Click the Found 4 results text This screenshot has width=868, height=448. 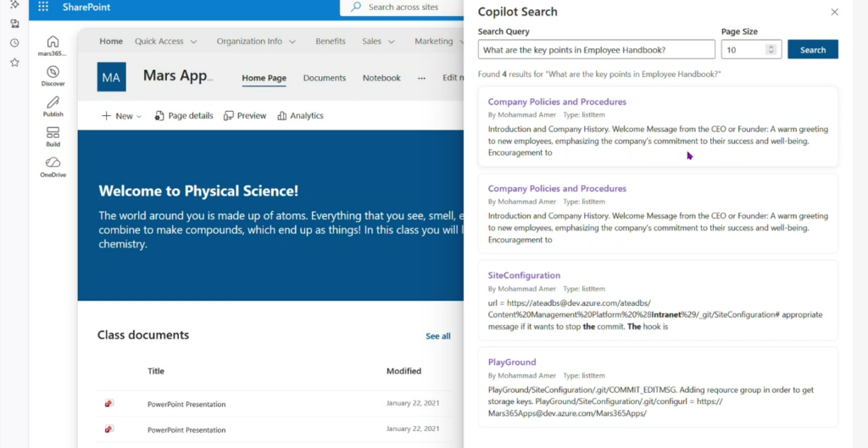pyautogui.click(x=599, y=75)
